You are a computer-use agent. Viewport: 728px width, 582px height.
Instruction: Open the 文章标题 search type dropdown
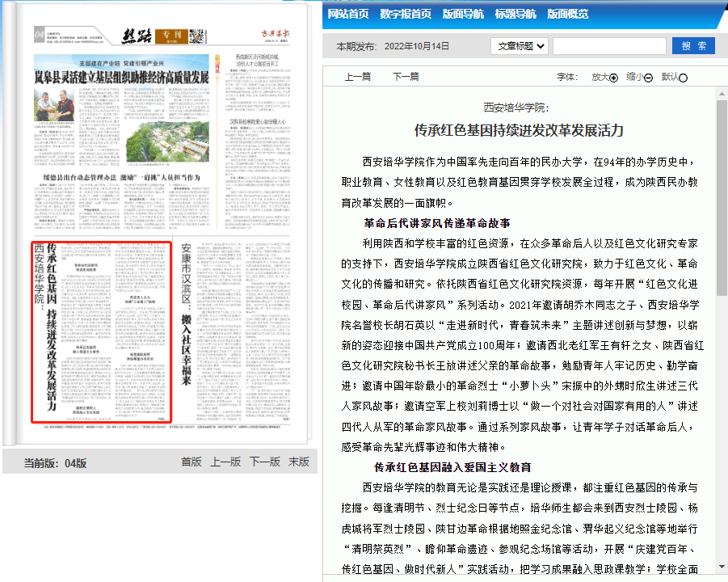(x=519, y=46)
